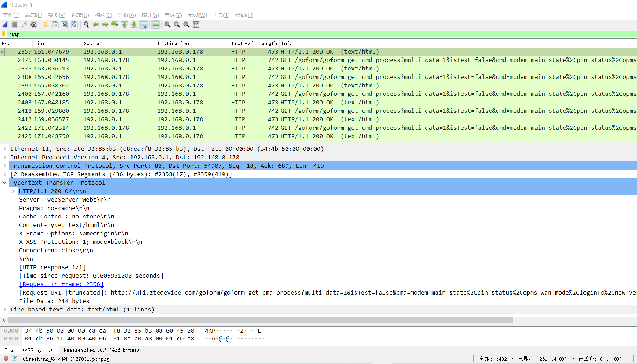Follow the Request in frame: 2356 link

61,284
